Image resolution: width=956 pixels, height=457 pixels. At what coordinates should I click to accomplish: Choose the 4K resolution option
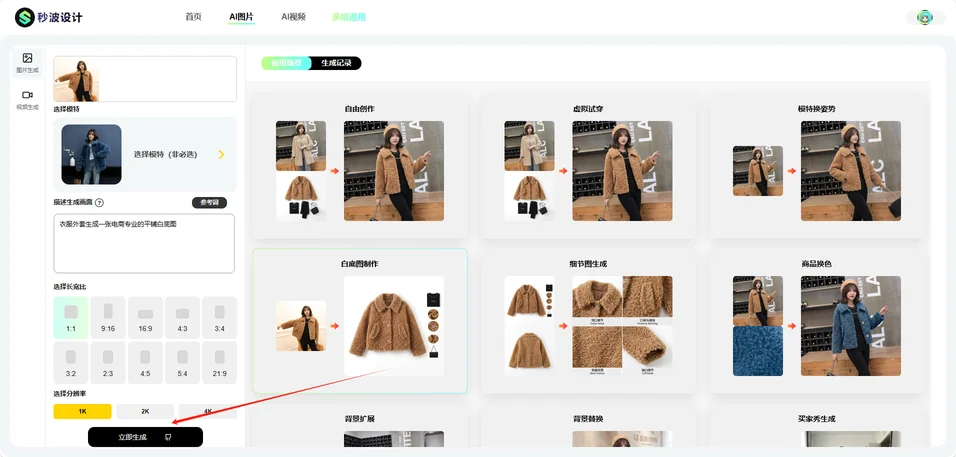pyautogui.click(x=208, y=411)
